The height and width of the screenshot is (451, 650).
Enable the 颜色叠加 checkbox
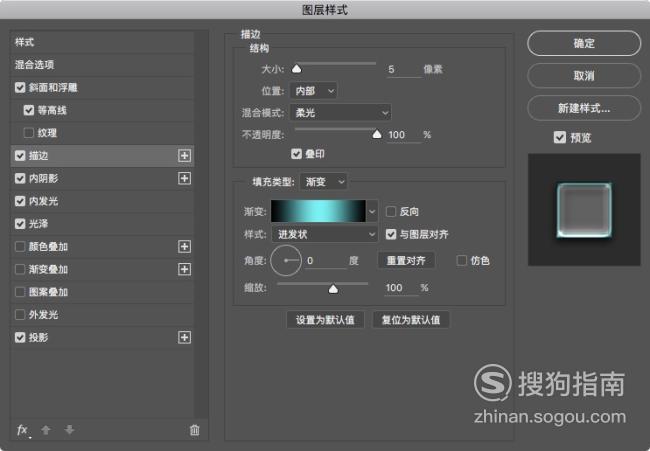click(20, 247)
